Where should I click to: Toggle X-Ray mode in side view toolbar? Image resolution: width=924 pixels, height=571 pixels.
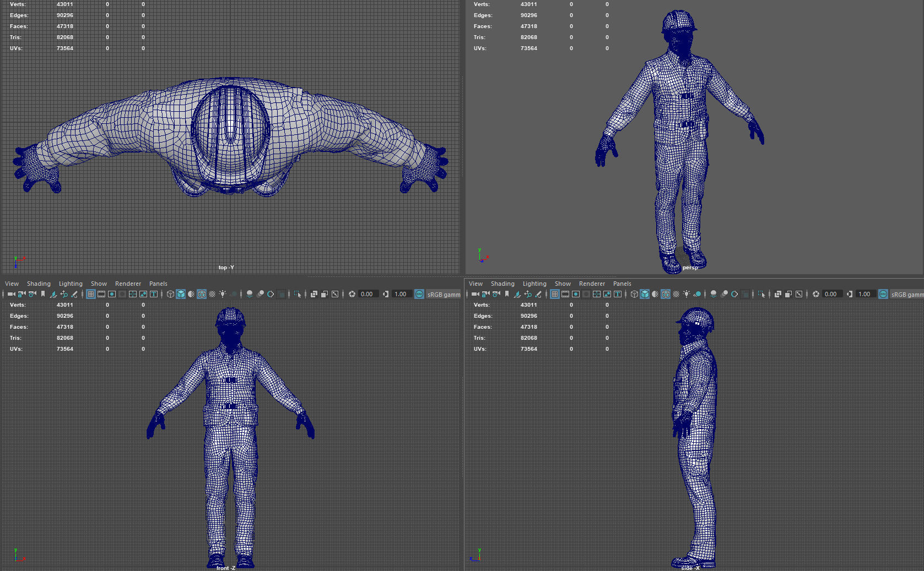click(778, 294)
